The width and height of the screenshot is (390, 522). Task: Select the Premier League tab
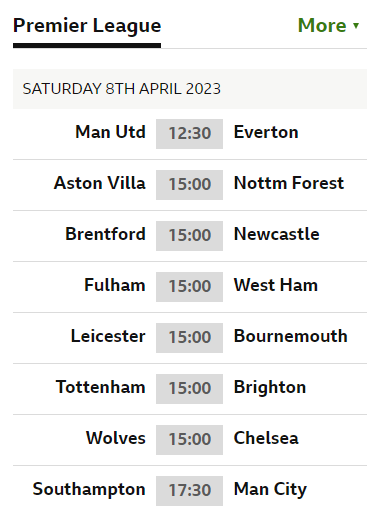point(87,26)
